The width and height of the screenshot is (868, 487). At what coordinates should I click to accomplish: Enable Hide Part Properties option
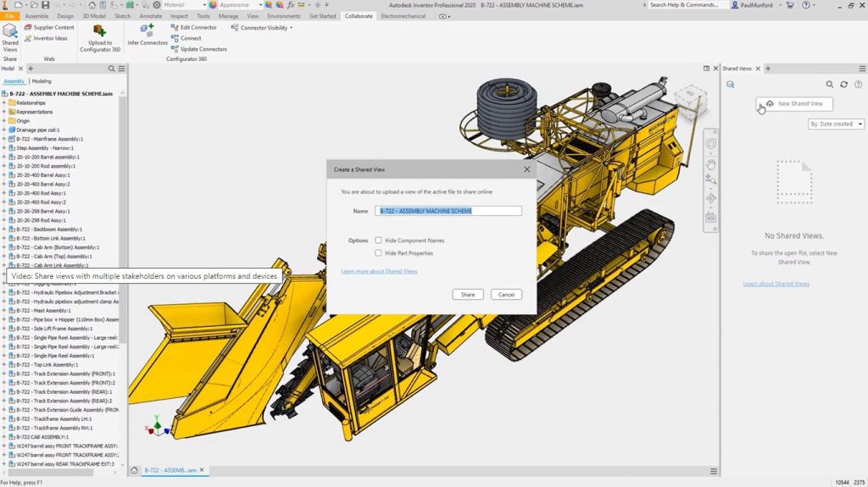[x=378, y=253]
